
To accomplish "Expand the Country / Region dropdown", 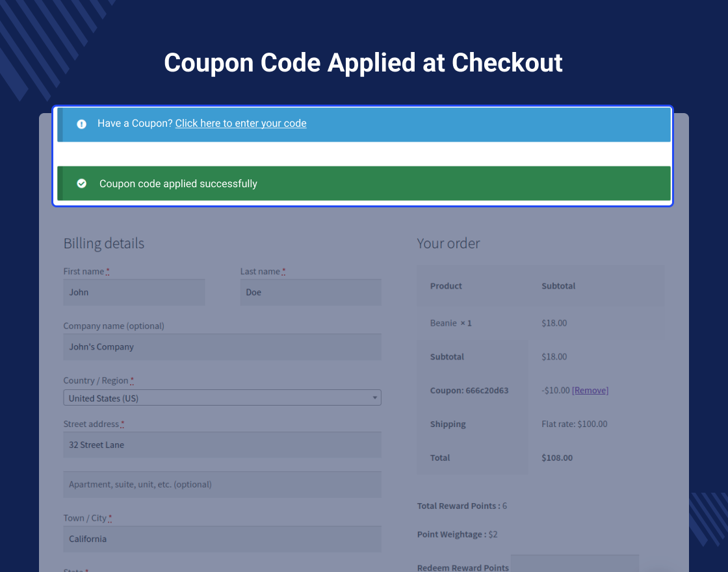I will pyautogui.click(x=222, y=398).
